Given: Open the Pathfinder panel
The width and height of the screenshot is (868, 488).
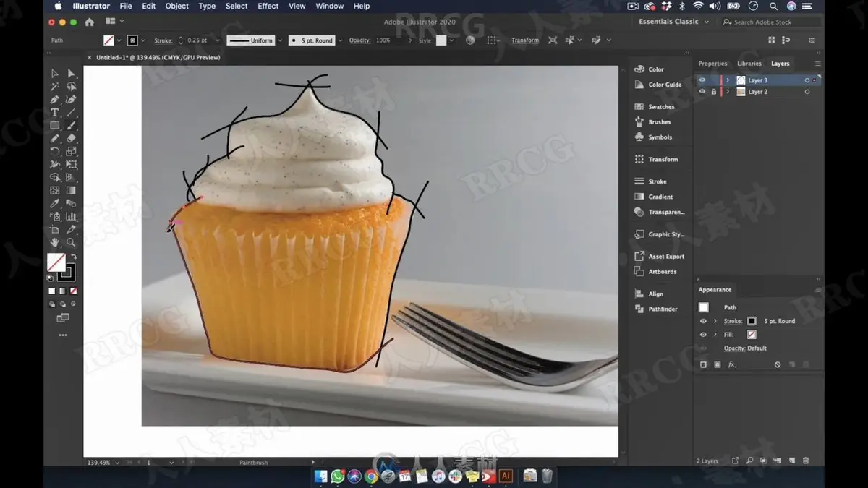Looking at the screenshot, I should (x=663, y=309).
